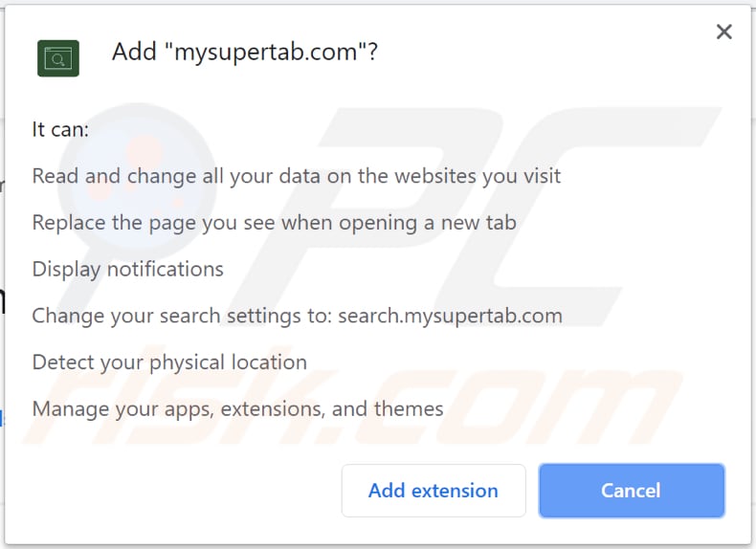The height and width of the screenshot is (549, 756).
Task: Select the "Display notifications" permission line
Action: coord(127,270)
